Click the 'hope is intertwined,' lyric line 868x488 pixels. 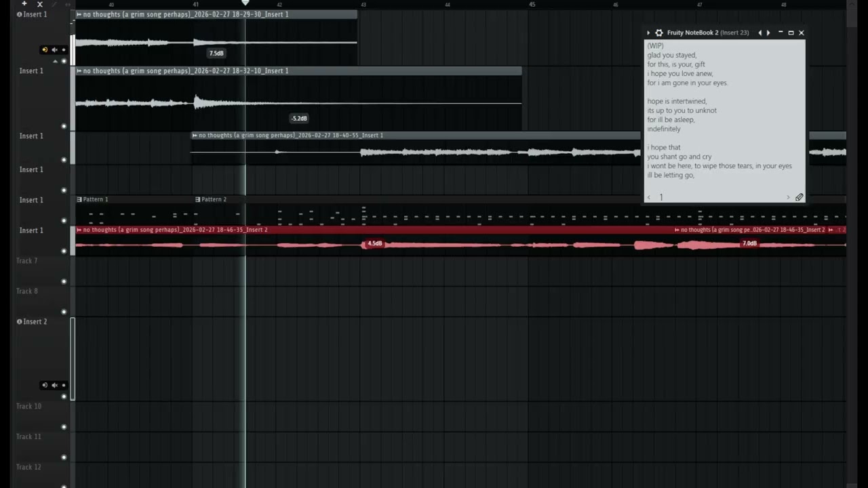pyautogui.click(x=677, y=101)
